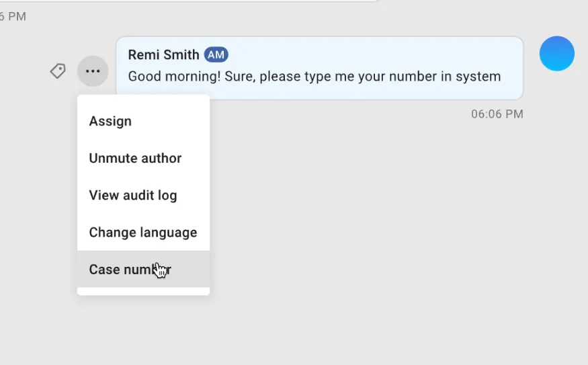Image resolution: width=588 pixels, height=365 pixels.
Task: Click the partial timestamp at top left
Action: (12, 17)
